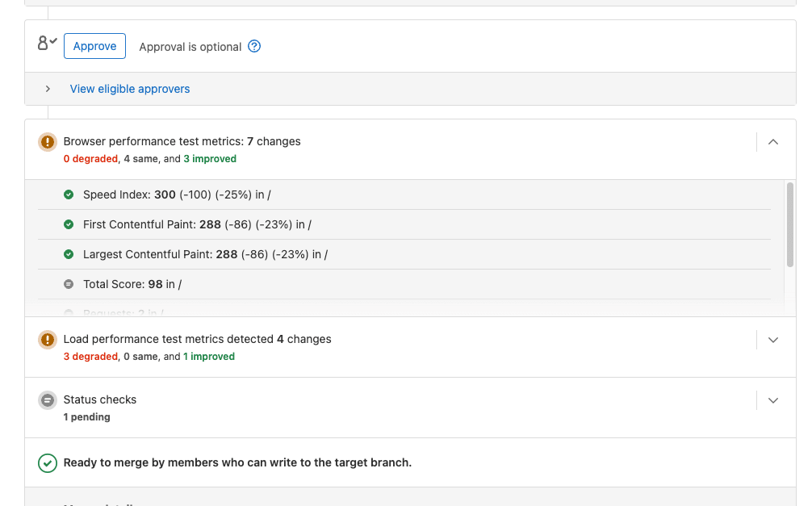
Task: Click the Approve button
Action: pos(94,46)
